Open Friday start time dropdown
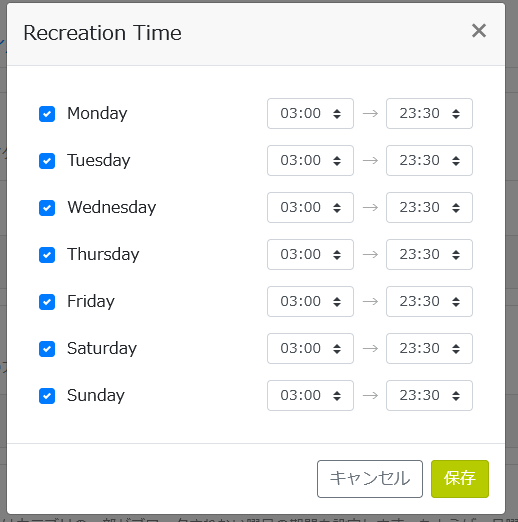518x522 pixels. (310, 301)
